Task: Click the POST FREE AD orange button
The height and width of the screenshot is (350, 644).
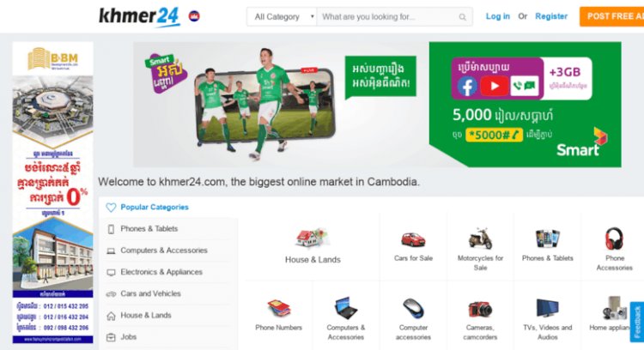Action: click(x=612, y=16)
